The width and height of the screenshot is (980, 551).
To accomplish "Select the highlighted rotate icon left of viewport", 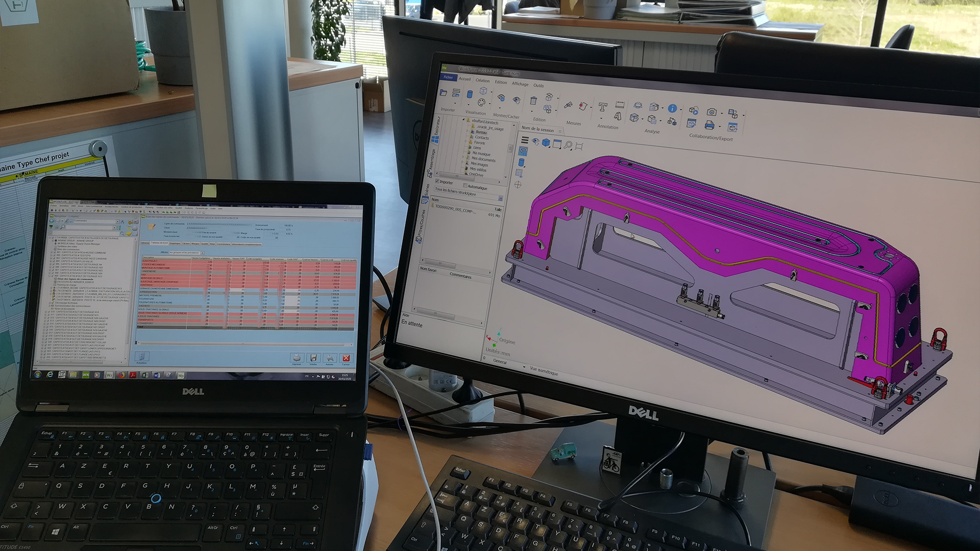I will 523,150.
